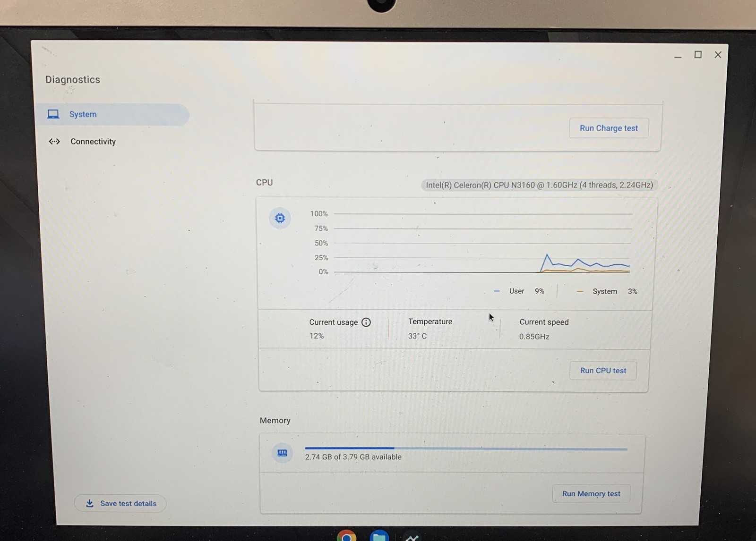Start the Run CPU test button
The width and height of the screenshot is (756, 541).
tap(603, 371)
